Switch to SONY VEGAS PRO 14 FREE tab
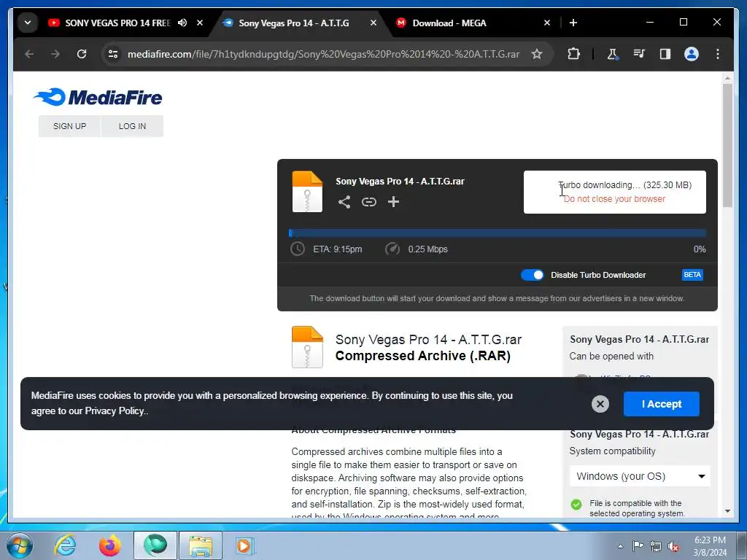The image size is (747, 560). [117, 23]
